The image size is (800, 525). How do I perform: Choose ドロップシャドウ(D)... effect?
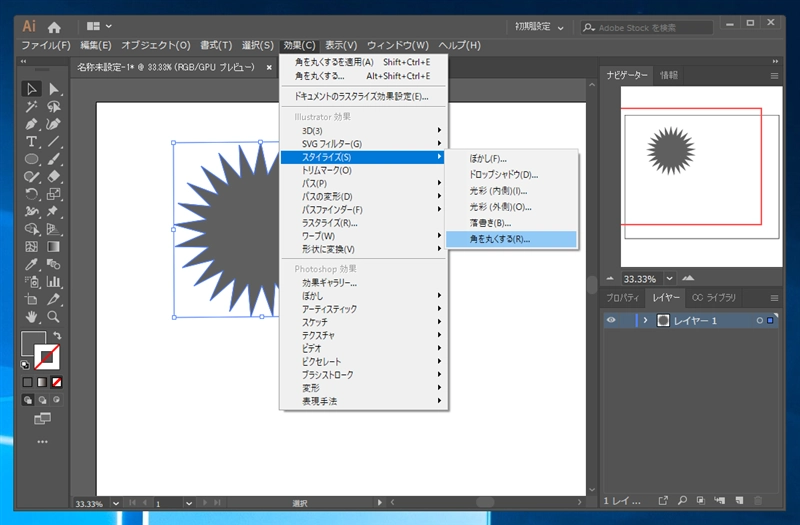pos(511,174)
